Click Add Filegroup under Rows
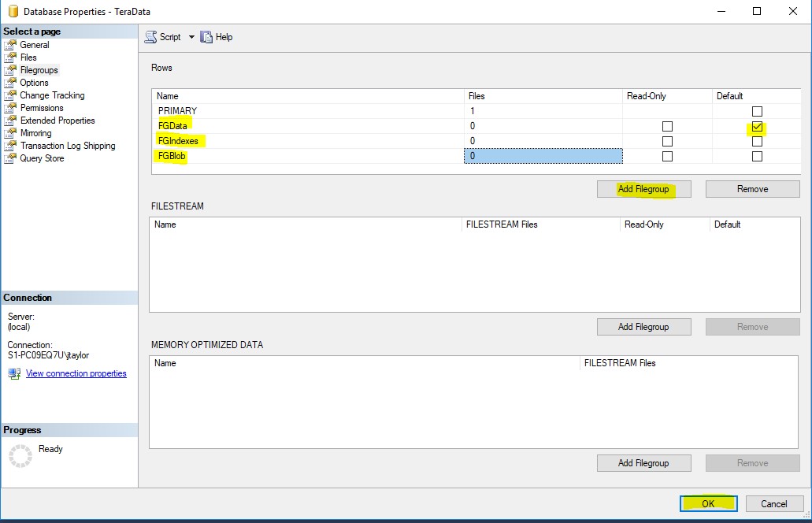The image size is (812, 523). pyautogui.click(x=643, y=189)
